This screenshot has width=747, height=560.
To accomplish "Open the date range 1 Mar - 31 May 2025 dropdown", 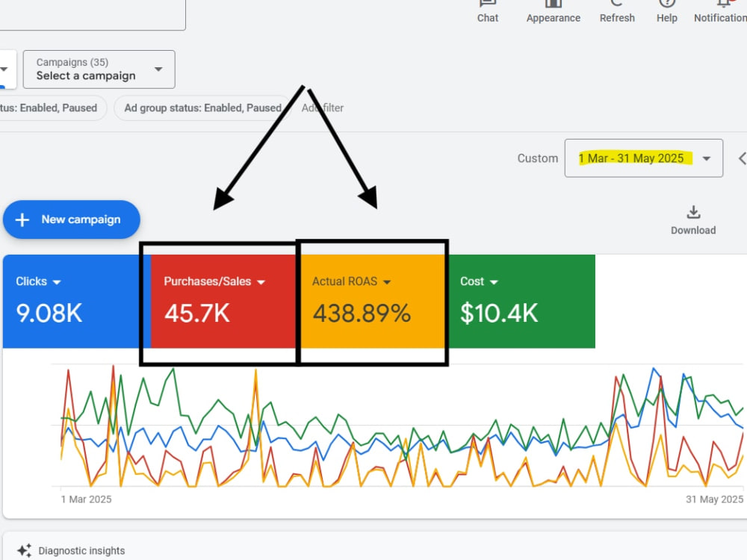I will tap(644, 158).
